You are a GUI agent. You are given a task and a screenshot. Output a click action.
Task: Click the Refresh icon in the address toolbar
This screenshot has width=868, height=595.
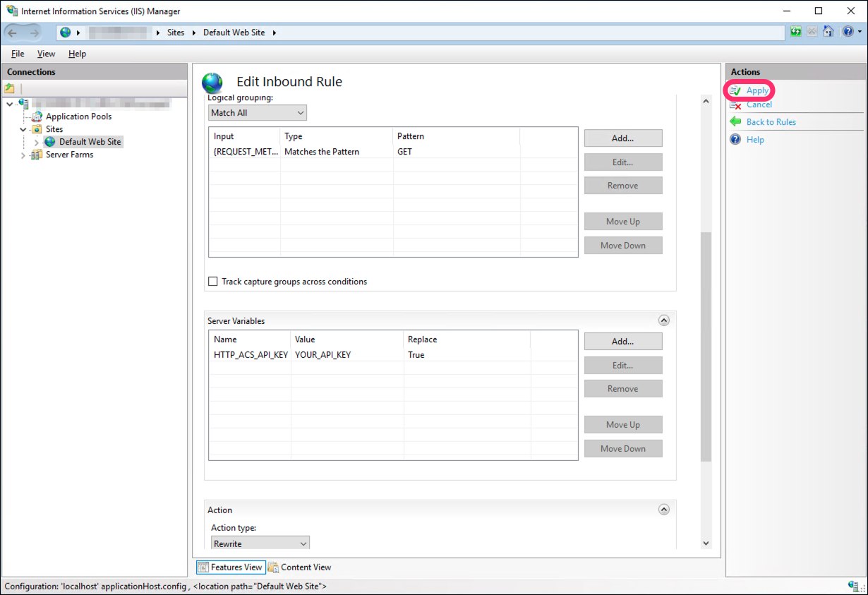coord(796,32)
